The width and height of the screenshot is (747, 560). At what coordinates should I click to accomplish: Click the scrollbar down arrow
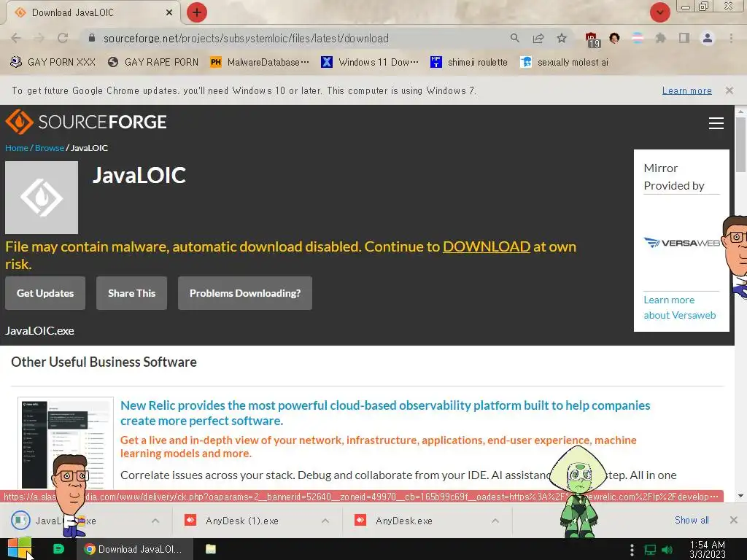tap(740, 496)
